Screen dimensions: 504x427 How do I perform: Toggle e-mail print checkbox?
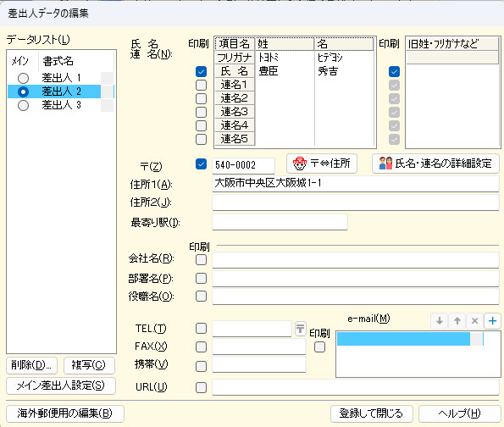pos(319,347)
